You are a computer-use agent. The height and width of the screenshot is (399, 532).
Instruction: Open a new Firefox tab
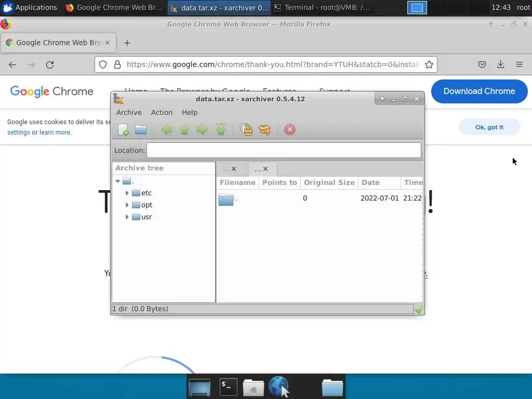coord(127,43)
